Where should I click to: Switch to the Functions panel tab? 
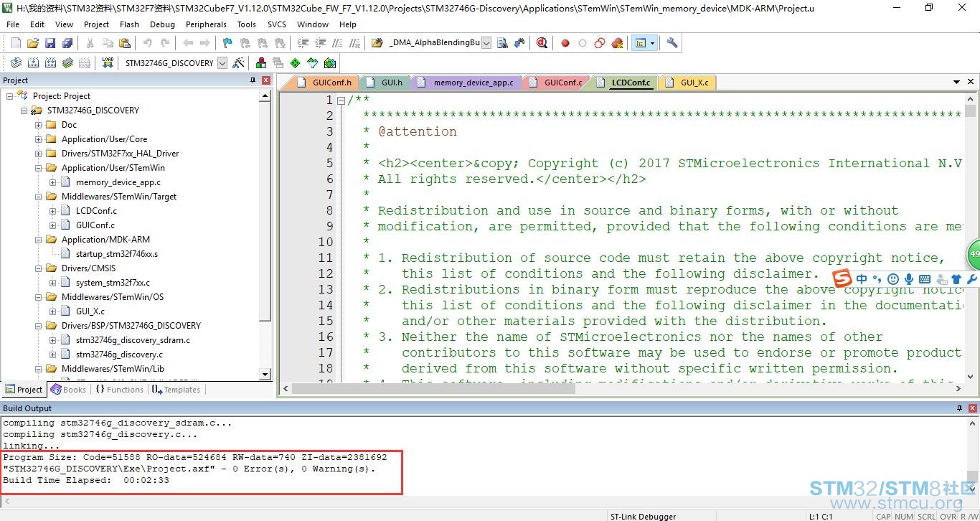tap(119, 390)
